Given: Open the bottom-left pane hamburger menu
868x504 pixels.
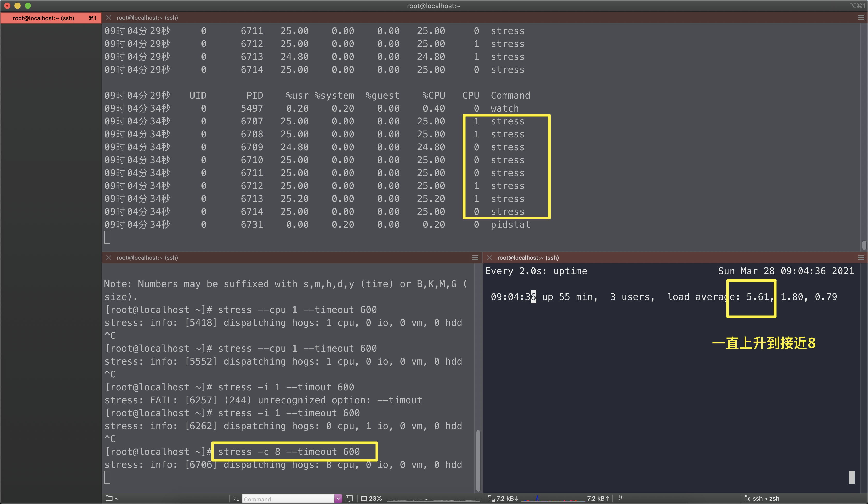Looking at the screenshot, I should coord(475,257).
